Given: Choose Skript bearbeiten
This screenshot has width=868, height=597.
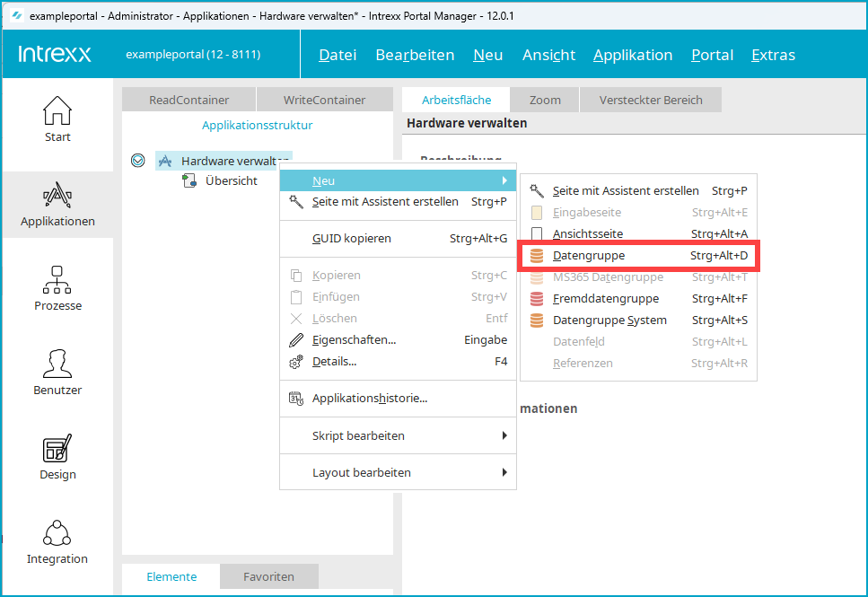Looking at the screenshot, I should coord(398,435).
